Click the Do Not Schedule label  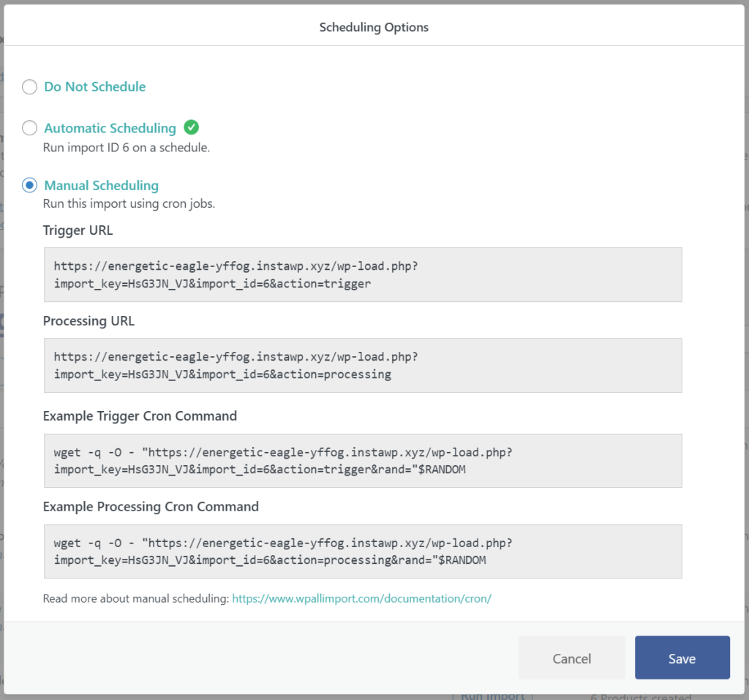point(95,87)
